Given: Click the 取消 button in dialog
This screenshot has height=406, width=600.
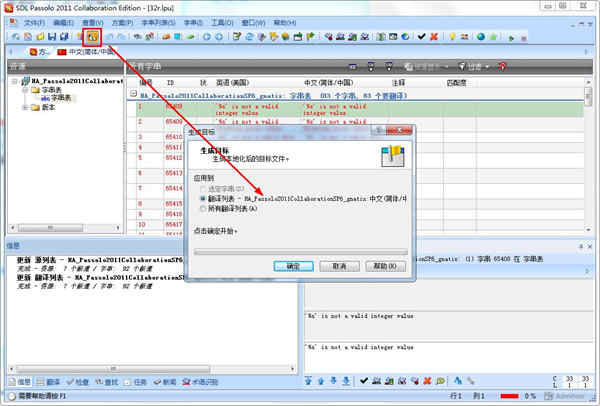Looking at the screenshot, I should [x=340, y=266].
